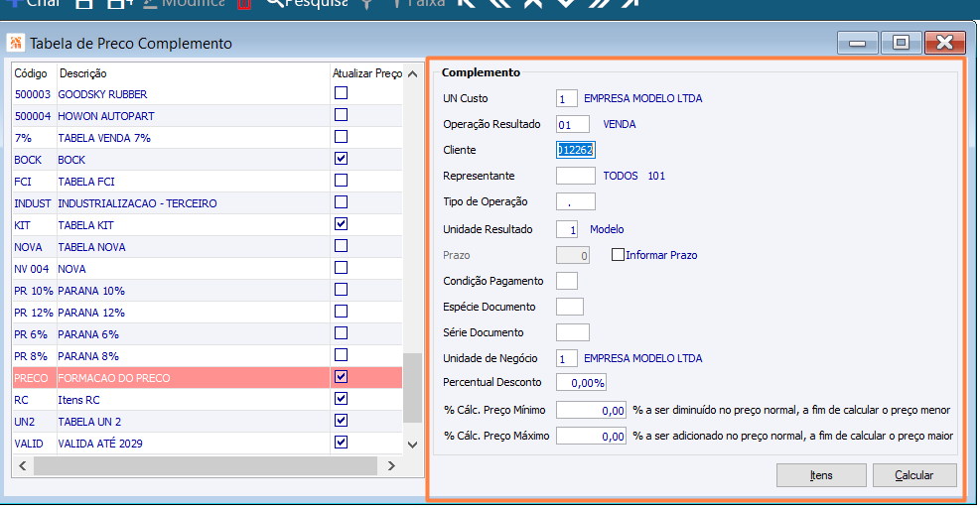Select the row Itens RC

pos(208,400)
